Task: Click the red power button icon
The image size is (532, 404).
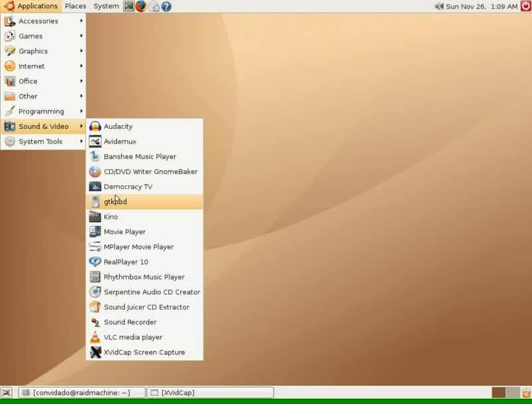Action: [525, 6]
